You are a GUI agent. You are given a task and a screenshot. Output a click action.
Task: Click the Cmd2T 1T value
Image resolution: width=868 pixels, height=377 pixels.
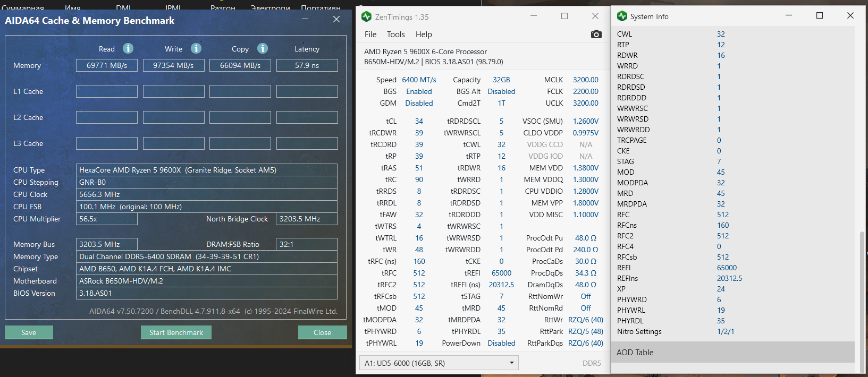point(501,103)
